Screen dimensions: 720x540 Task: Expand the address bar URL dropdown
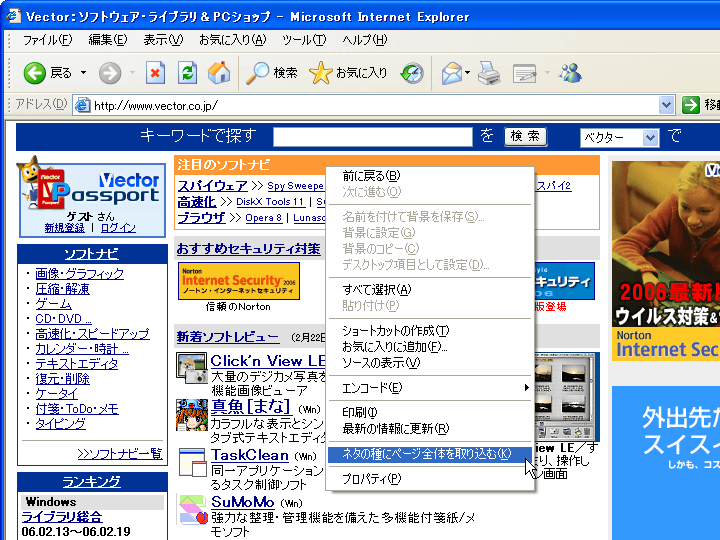(x=666, y=105)
